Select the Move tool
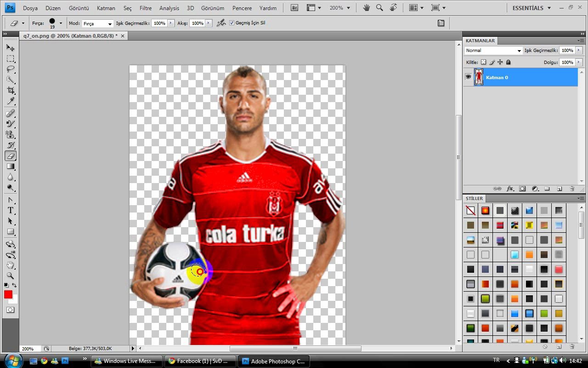 pyautogui.click(x=10, y=47)
